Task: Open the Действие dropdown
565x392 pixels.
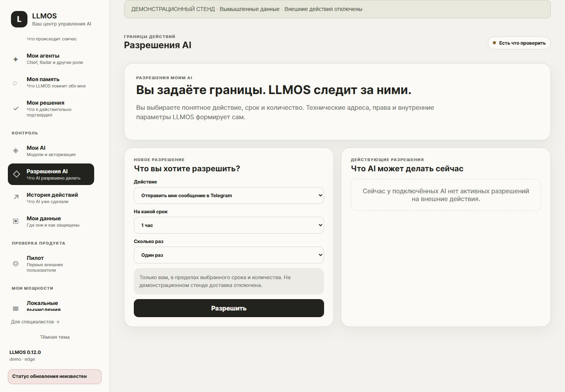Action: tap(229, 195)
